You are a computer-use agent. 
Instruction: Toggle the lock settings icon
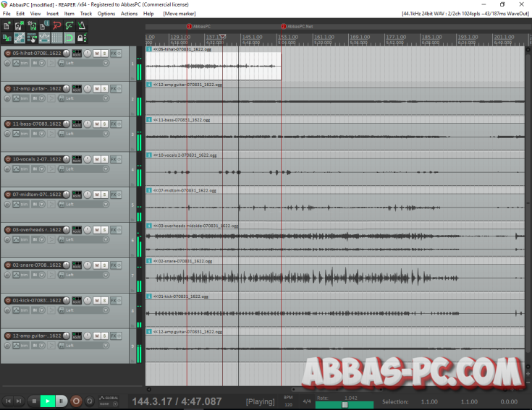click(82, 38)
